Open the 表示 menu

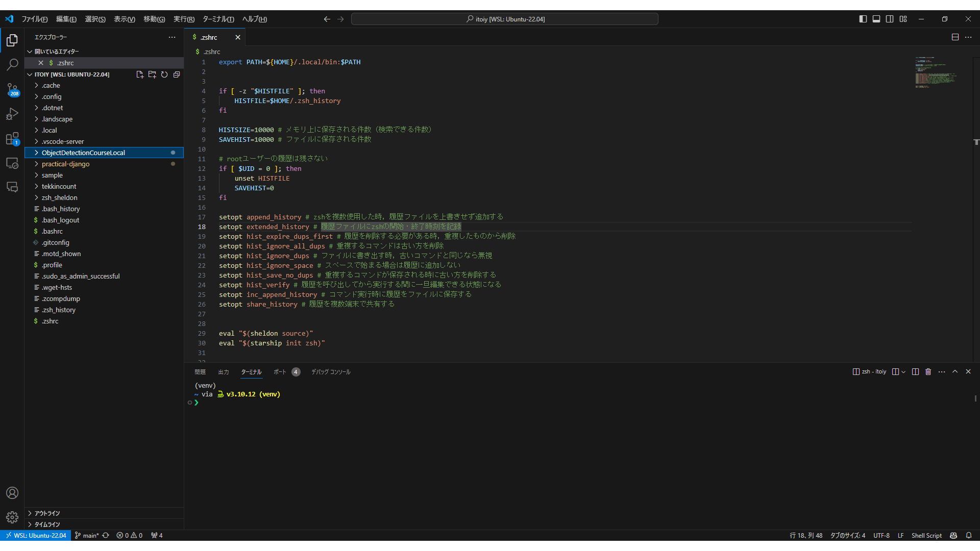click(124, 19)
